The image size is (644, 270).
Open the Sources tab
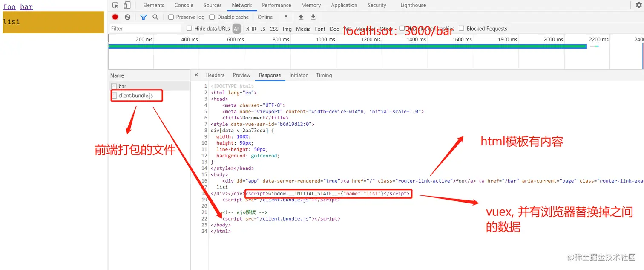click(213, 5)
